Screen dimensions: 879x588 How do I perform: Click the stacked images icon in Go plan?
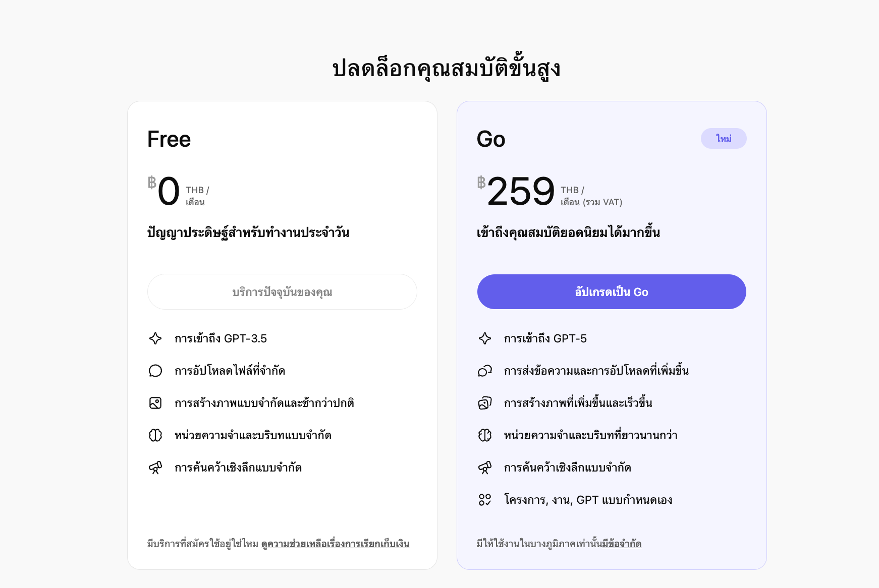coord(485,403)
